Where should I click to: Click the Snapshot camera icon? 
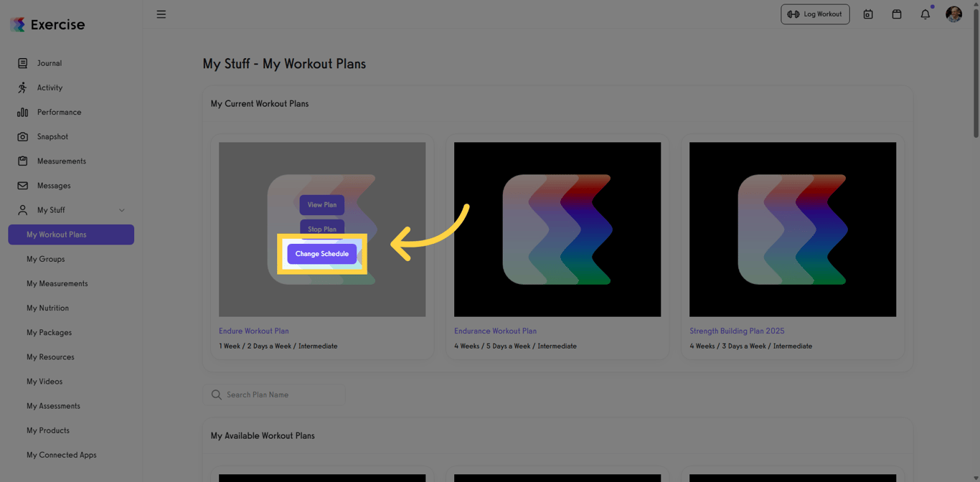[x=22, y=136]
